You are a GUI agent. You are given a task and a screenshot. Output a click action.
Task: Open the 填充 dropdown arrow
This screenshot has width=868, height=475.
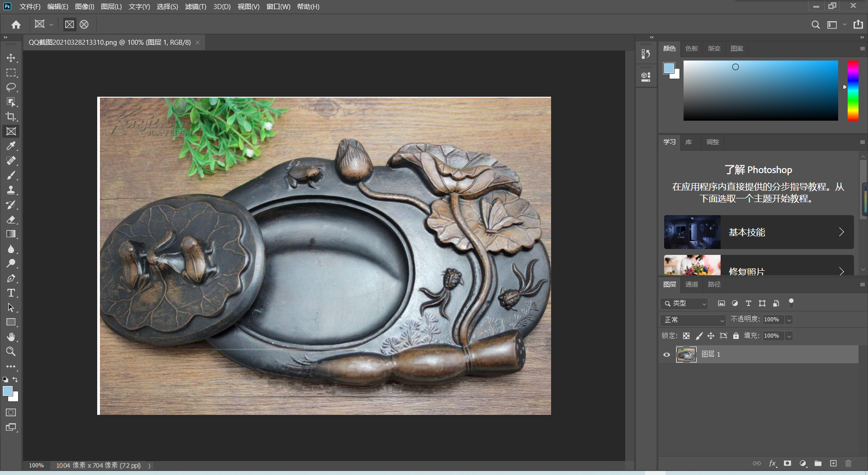tap(789, 336)
